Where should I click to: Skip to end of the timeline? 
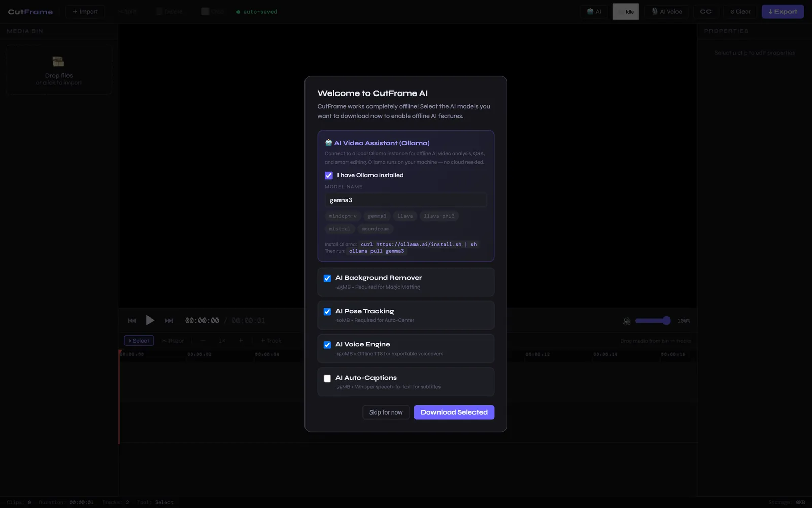(x=169, y=321)
